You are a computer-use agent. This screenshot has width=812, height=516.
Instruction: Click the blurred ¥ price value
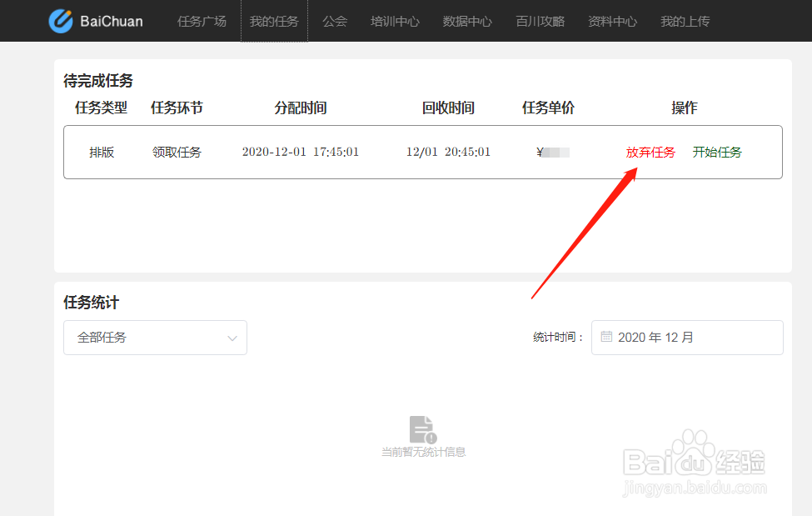pyautogui.click(x=553, y=153)
